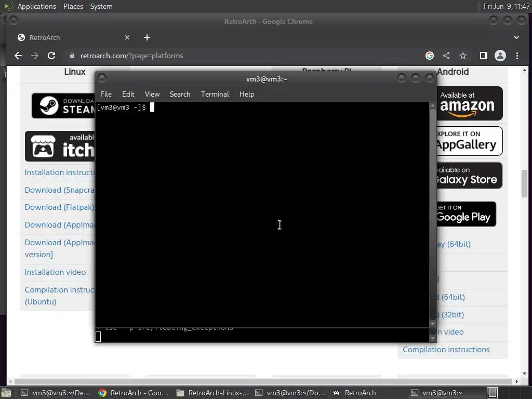Bookmark this page with star icon

pos(463,56)
